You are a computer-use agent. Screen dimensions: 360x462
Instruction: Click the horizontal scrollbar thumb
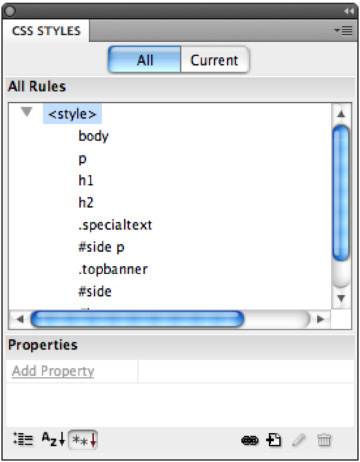coord(137,319)
